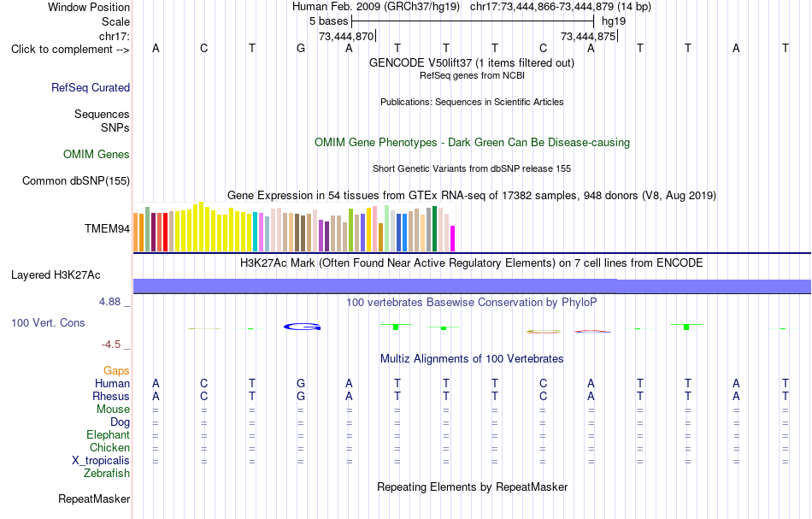Open the GENCODE V50lift37 track title
The image size is (812, 519).
(x=471, y=62)
